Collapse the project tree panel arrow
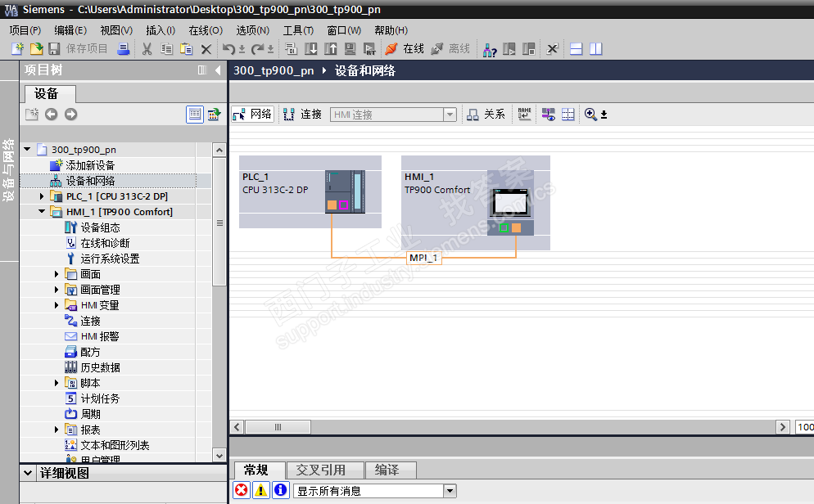814x504 pixels. [218, 70]
